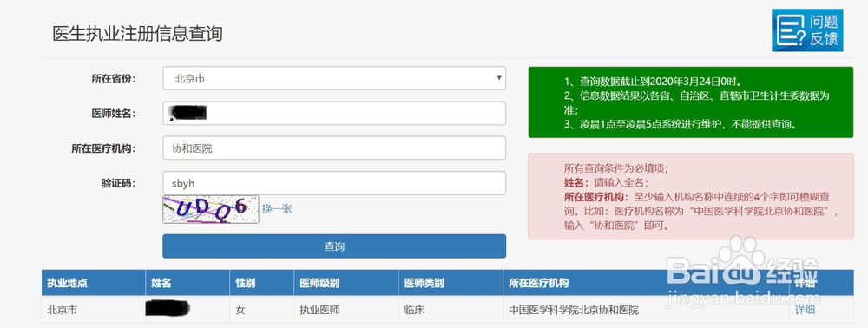Click the 验证码 input containing sbyh

click(334, 183)
